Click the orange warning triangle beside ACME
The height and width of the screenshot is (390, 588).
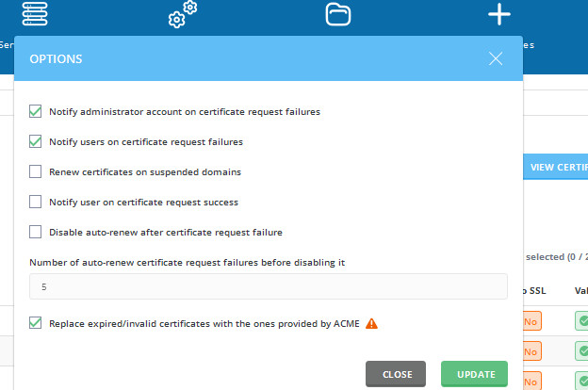point(371,323)
